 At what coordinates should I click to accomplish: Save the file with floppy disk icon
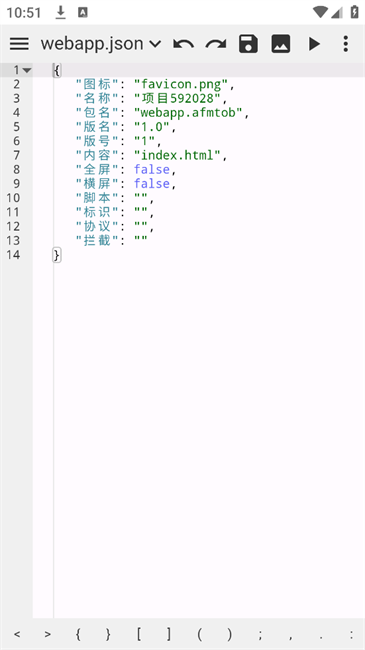pyautogui.click(x=248, y=44)
